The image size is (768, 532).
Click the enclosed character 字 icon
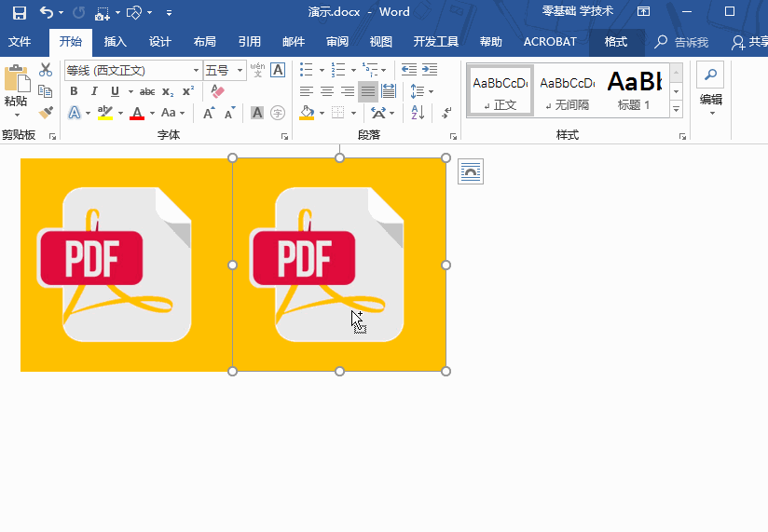point(278,113)
